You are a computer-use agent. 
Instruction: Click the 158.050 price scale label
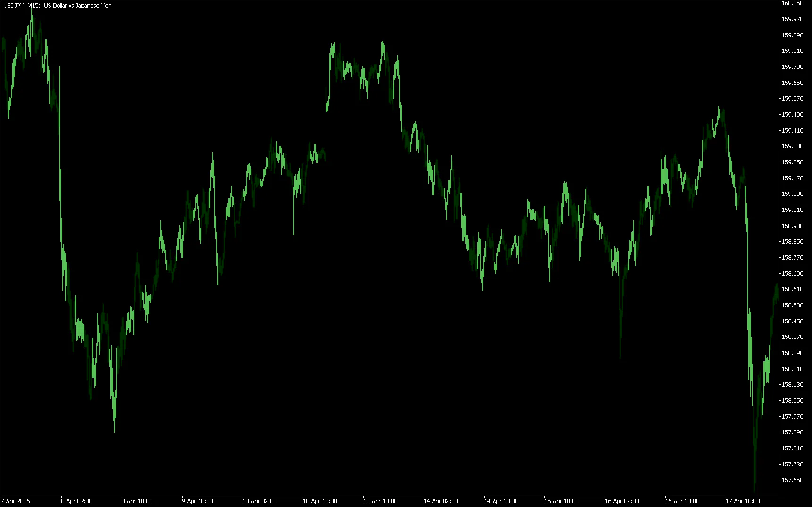tap(792, 401)
